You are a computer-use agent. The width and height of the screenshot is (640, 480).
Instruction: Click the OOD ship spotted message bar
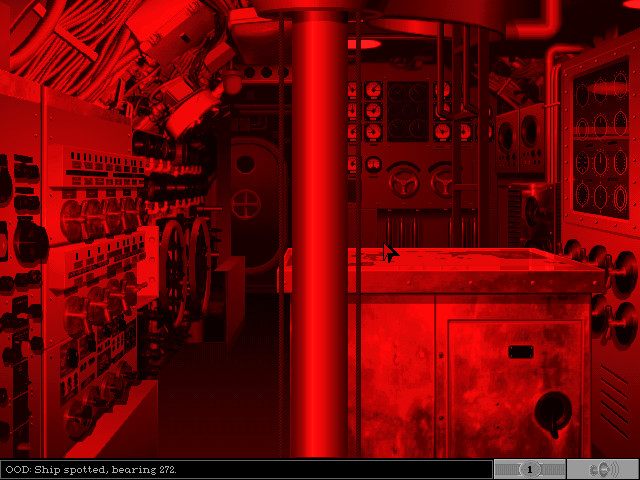247,470
